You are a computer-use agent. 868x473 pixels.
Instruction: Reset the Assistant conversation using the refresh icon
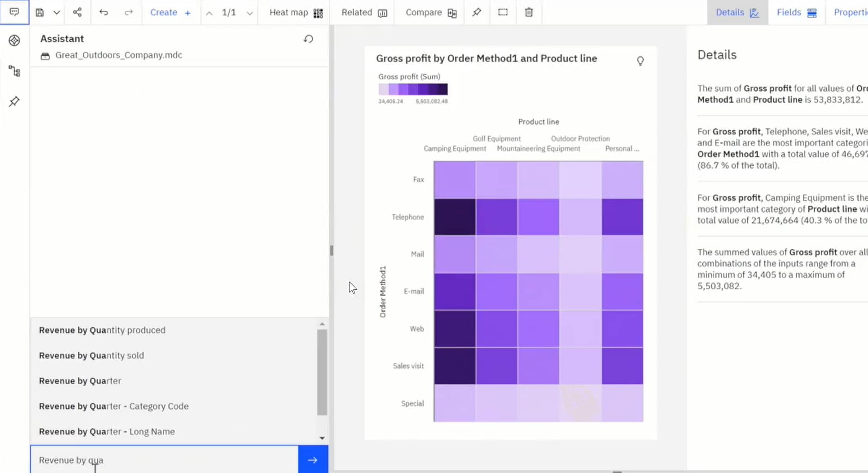(308, 39)
